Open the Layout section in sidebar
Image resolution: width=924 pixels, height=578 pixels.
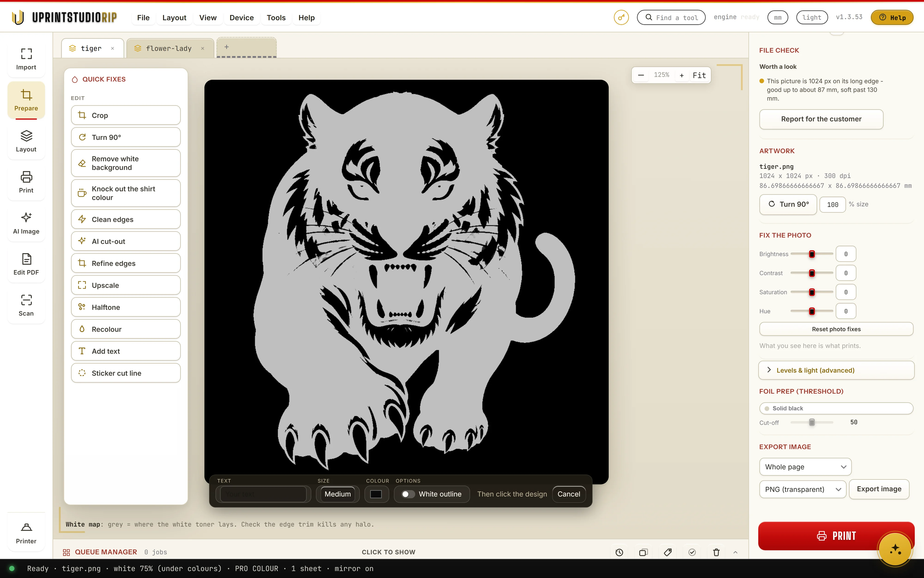point(26,141)
